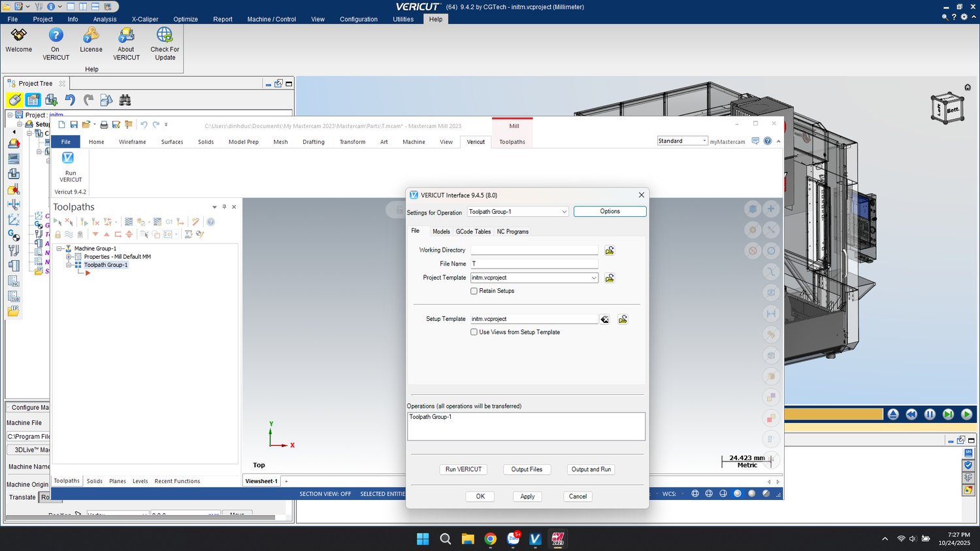Image resolution: width=980 pixels, height=551 pixels.
Task: Switch to NC Programs tab
Action: point(513,231)
